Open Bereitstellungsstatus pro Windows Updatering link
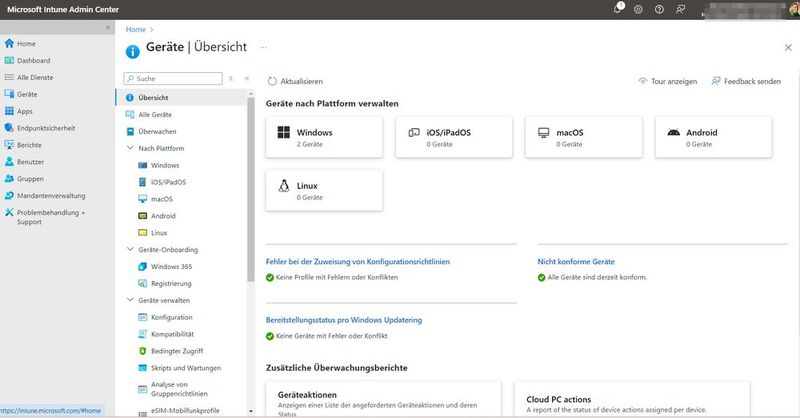This screenshot has height=418, width=800. 344,320
